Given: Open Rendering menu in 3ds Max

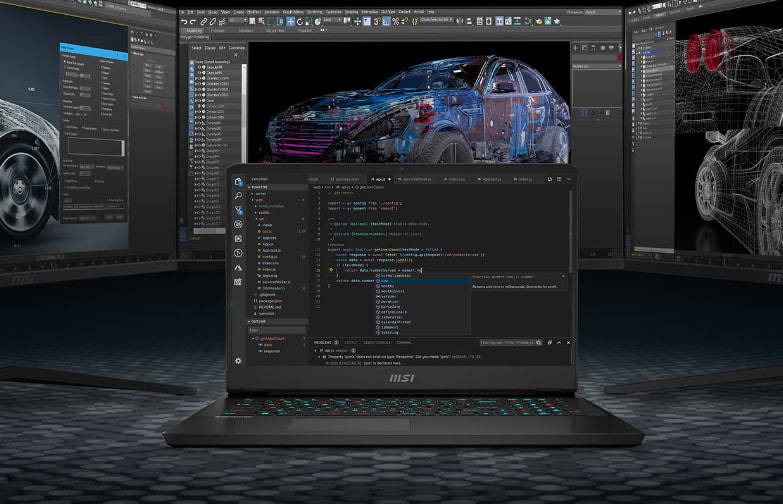Looking at the screenshot, I should click(315, 11).
